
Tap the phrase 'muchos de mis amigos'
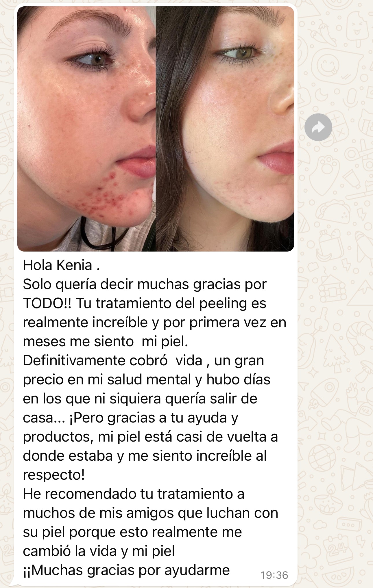[x=98, y=513]
